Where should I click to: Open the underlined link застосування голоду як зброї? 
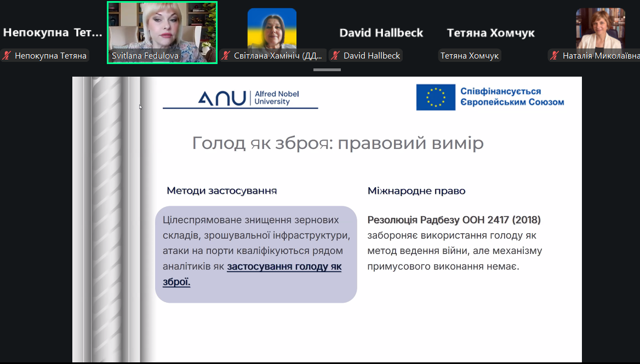point(284,267)
